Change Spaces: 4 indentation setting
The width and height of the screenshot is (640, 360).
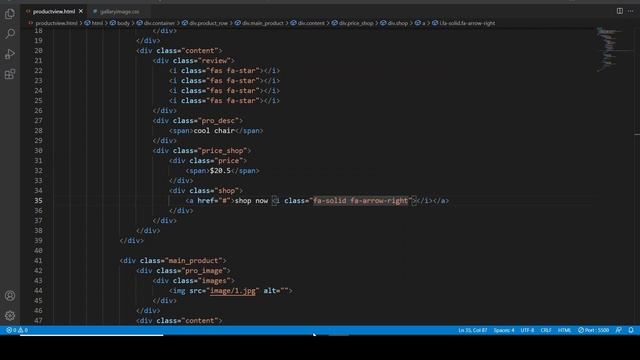point(504,330)
